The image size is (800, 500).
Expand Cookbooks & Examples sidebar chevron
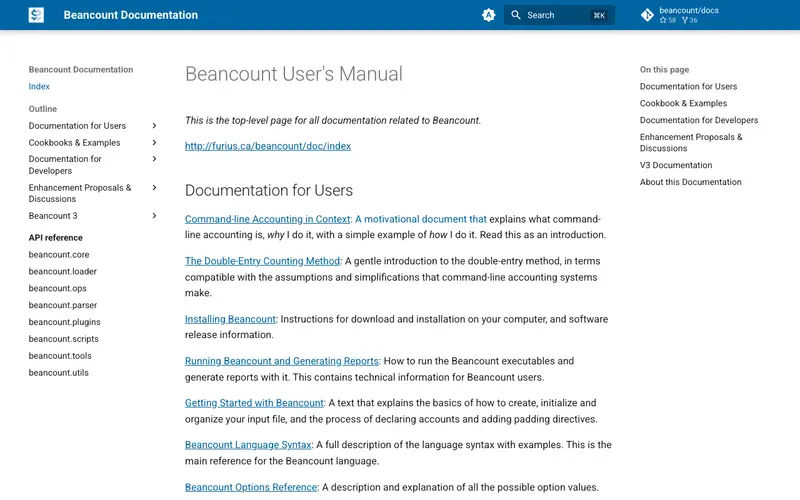(x=154, y=142)
